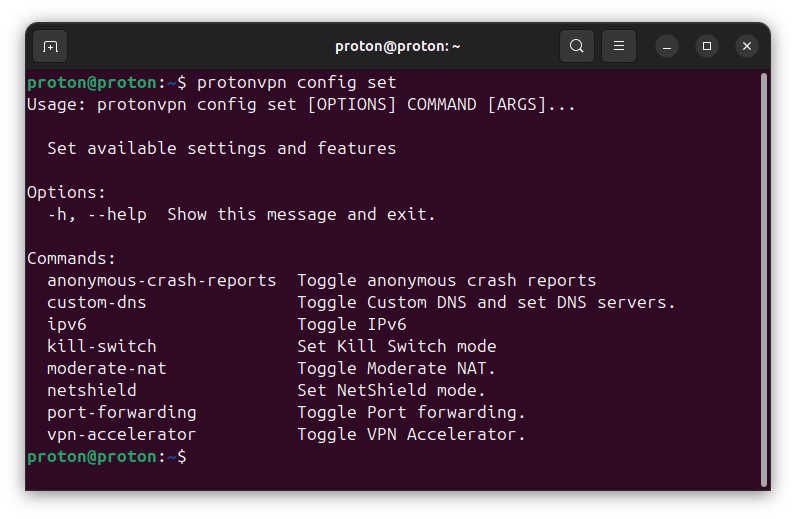The width and height of the screenshot is (796, 519).
Task: Click the port-forwarding command name
Action: (x=122, y=412)
